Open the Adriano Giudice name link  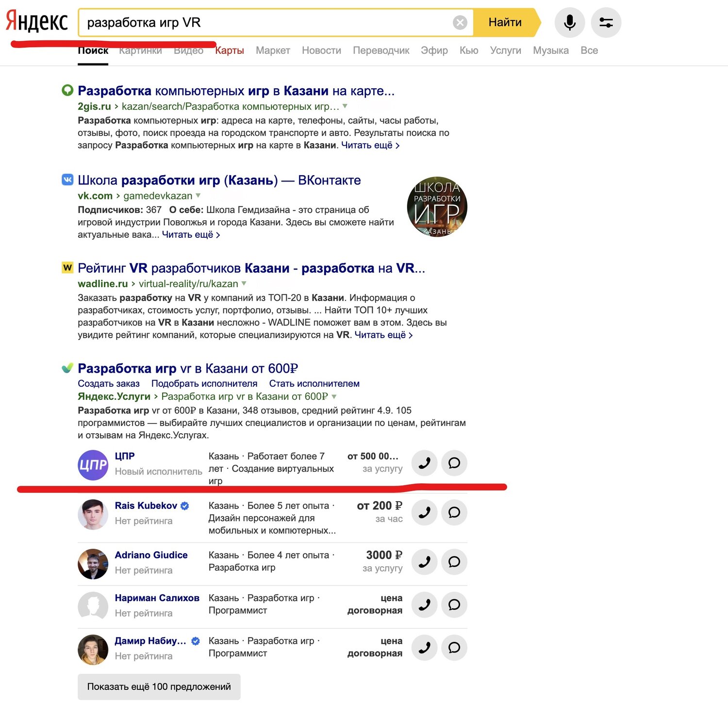click(x=151, y=555)
